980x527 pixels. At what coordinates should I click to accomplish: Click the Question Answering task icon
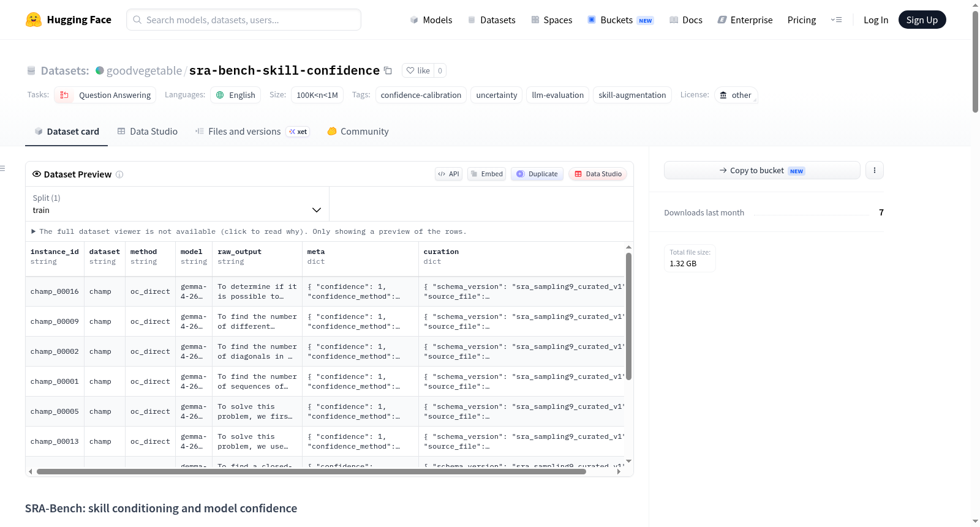(x=64, y=95)
